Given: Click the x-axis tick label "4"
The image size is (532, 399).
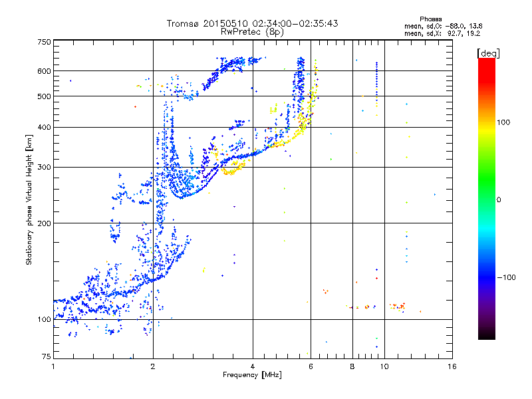Looking at the screenshot, I should click(253, 366).
